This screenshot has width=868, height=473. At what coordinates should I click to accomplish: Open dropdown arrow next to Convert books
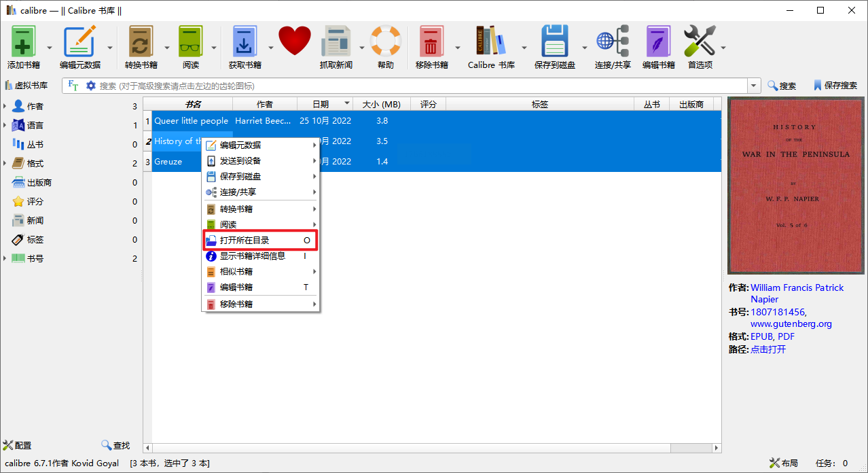coord(167,48)
